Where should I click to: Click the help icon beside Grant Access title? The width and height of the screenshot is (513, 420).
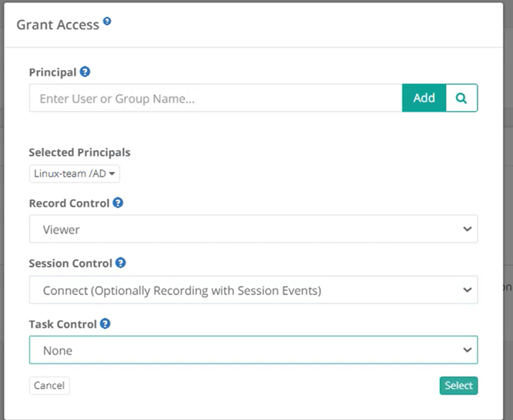click(x=107, y=22)
